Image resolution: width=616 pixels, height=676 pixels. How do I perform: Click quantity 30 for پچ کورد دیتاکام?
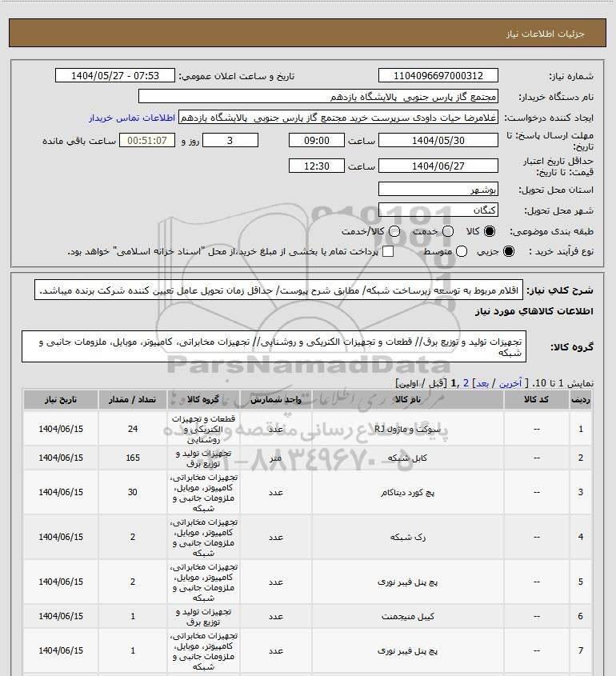132,492
